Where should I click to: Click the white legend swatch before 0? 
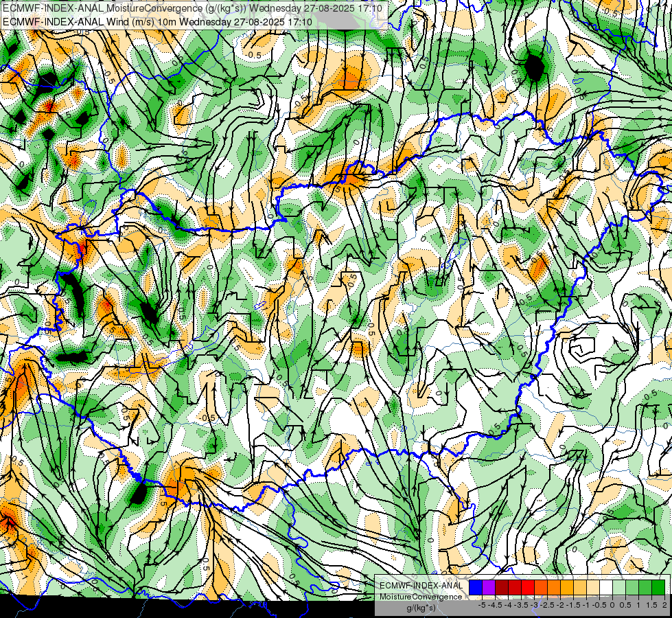(606, 588)
